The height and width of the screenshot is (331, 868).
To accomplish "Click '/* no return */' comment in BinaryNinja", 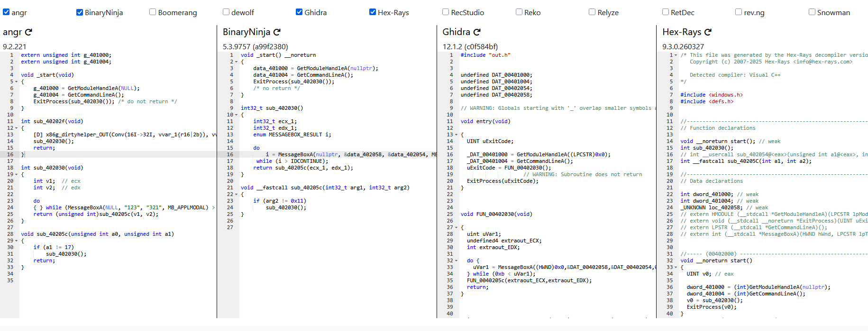I will pyautogui.click(x=277, y=88).
